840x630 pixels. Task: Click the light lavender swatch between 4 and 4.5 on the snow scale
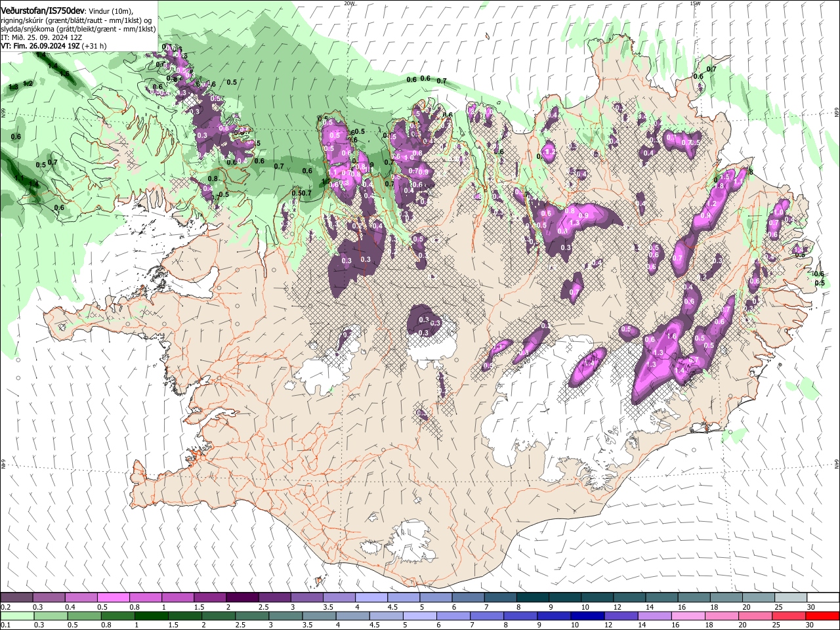click(371, 597)
